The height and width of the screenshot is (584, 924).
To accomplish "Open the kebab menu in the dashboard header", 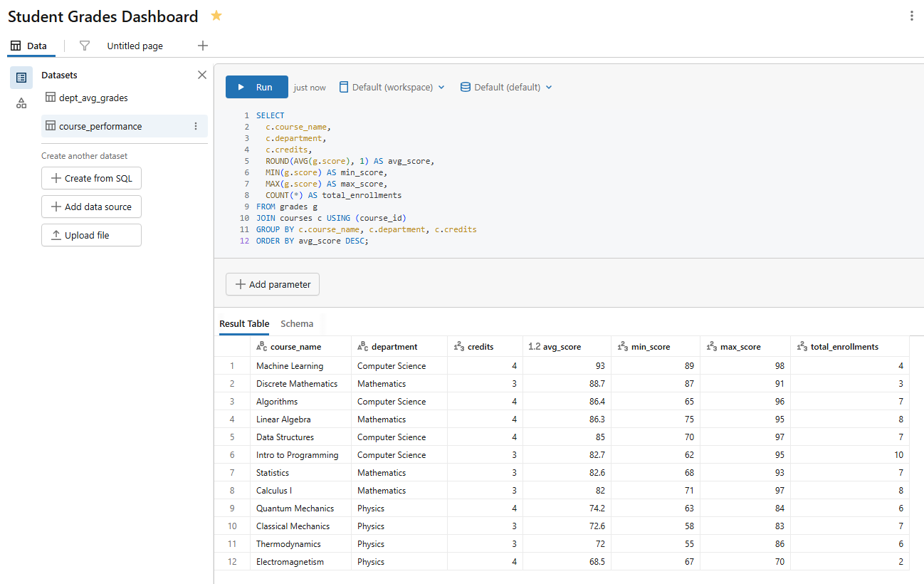I will [x=912, y=16].
